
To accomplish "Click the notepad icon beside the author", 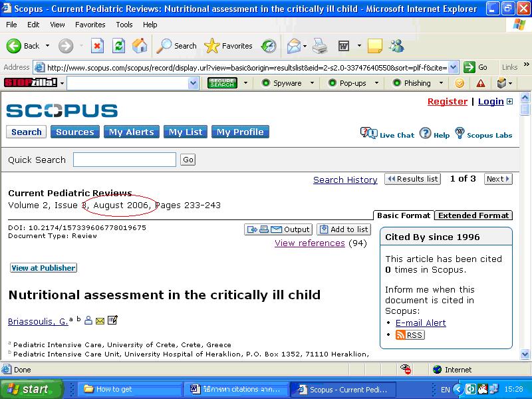I will coord(112,320).
